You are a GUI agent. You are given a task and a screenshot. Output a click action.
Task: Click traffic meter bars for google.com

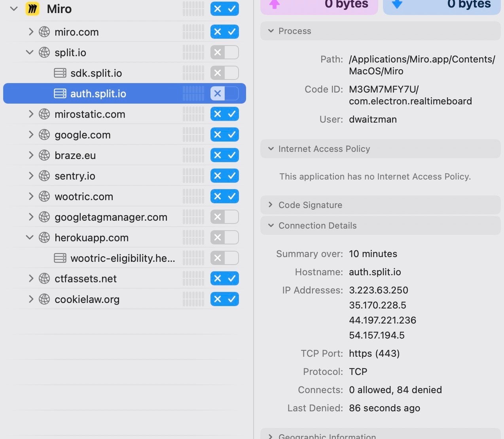point(193,134)
